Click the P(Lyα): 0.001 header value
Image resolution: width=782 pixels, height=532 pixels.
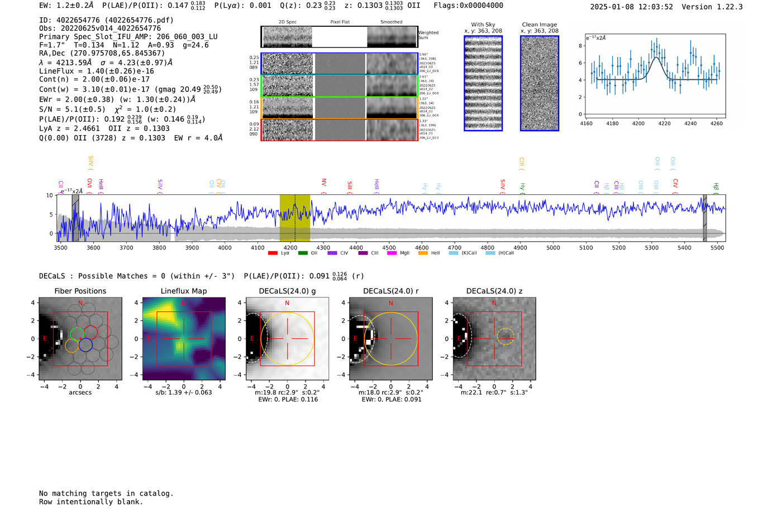click(x=243, y=6)
